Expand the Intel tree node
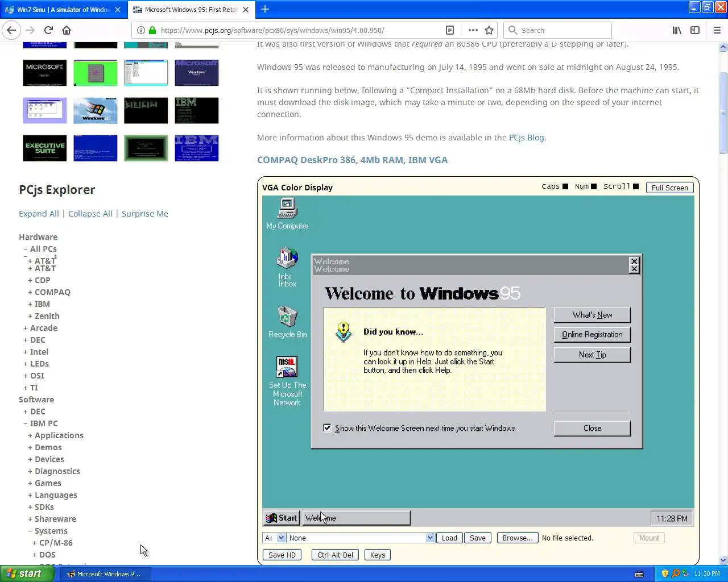The image size is (728, 582). point(26,352)
